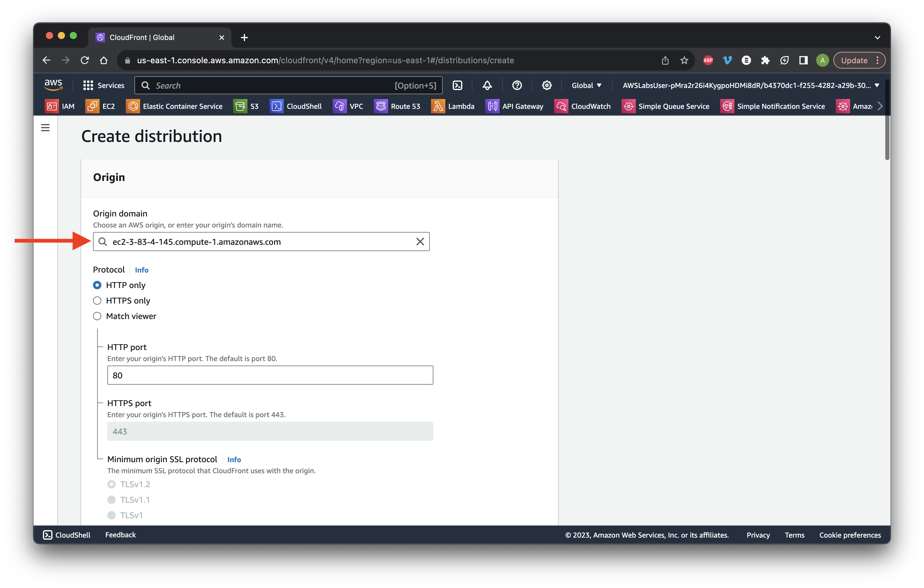Focus the Origin domain input field
Viewport: 924px width, 588px height.
261,242
